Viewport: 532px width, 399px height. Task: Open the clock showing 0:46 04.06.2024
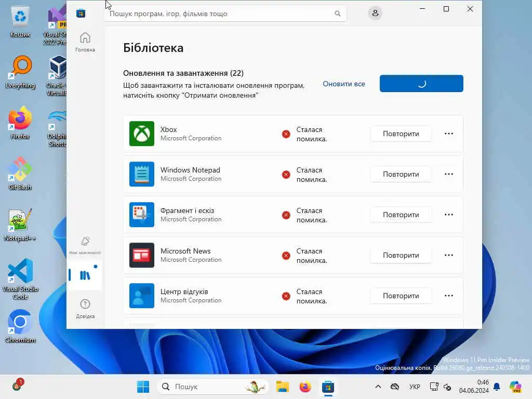click(x=474, y=387)
